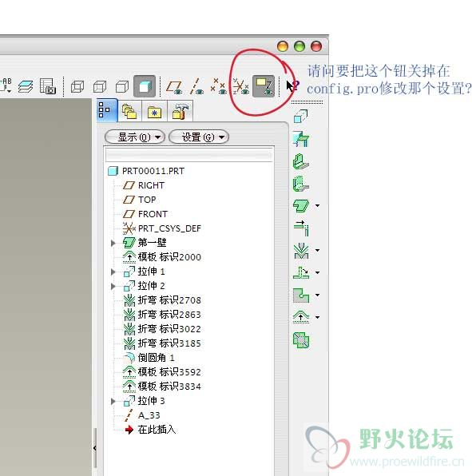
Task: Turn off the annotation display toggle
Action: coord(264,86)
